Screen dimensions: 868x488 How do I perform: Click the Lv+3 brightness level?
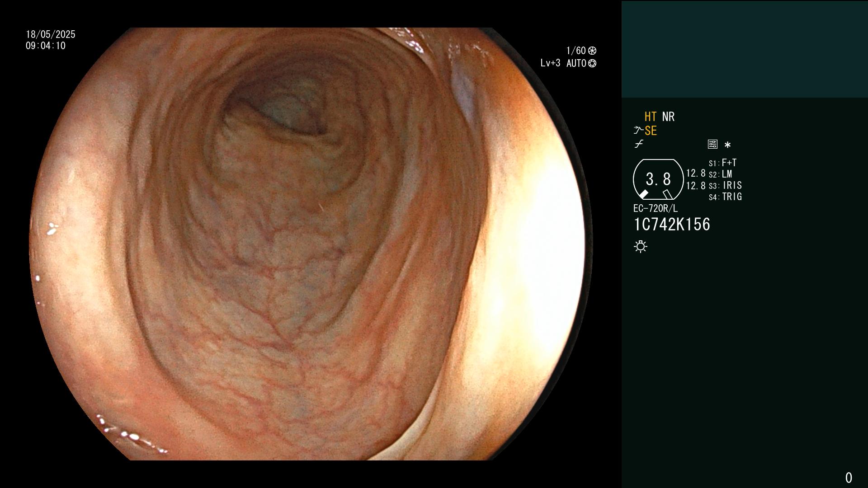pos(550,63)
